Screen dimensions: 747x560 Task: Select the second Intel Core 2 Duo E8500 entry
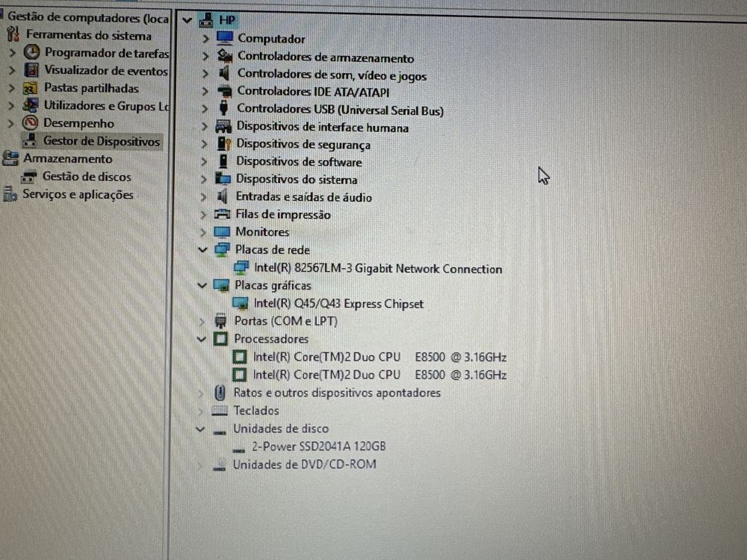(x=379, y=376)
